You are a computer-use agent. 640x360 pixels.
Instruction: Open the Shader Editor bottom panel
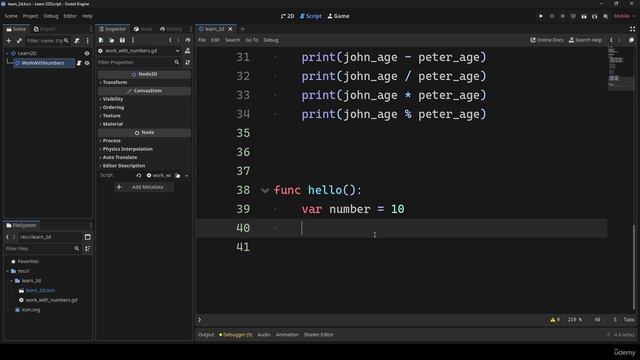pyautogui.click(x=318, y=335)
